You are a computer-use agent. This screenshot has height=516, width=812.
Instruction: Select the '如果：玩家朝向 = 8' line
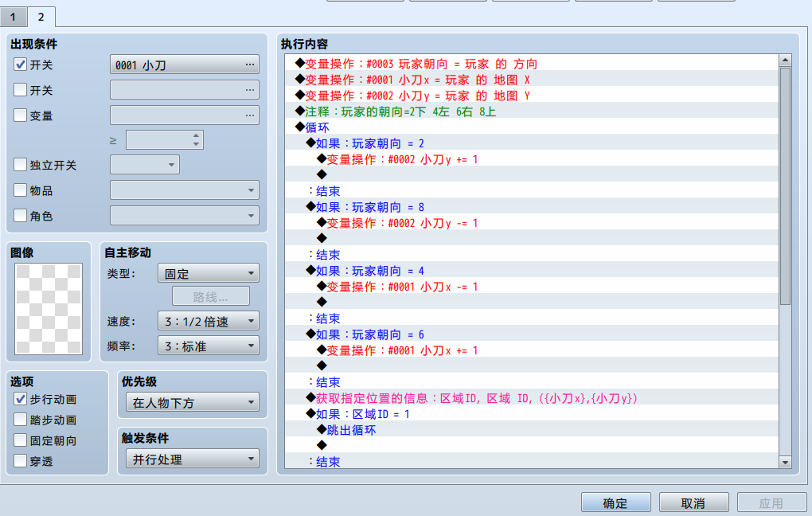[531, 207]
